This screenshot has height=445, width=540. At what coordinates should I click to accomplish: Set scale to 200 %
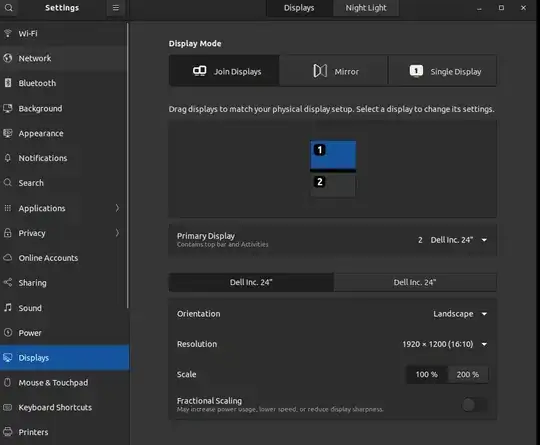coord(468,374)
